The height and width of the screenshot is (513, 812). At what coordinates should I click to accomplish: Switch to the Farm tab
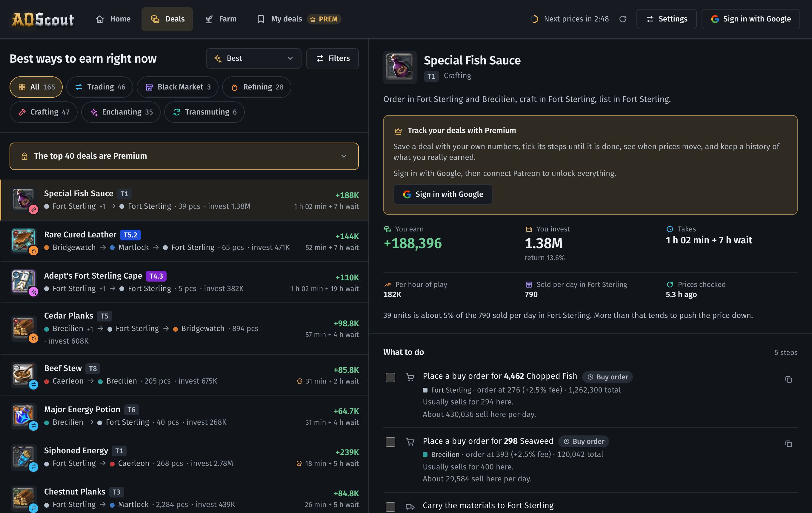(221, 19)
